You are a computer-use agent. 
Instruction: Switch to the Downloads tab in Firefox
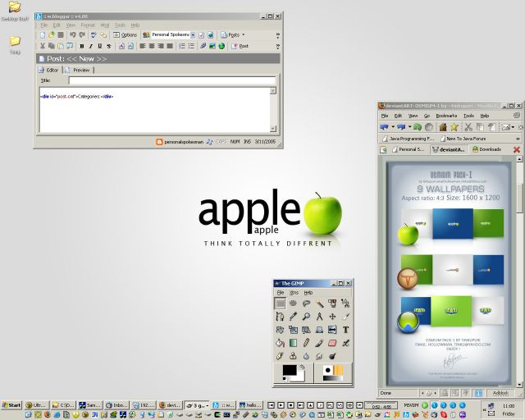point(486,149)
